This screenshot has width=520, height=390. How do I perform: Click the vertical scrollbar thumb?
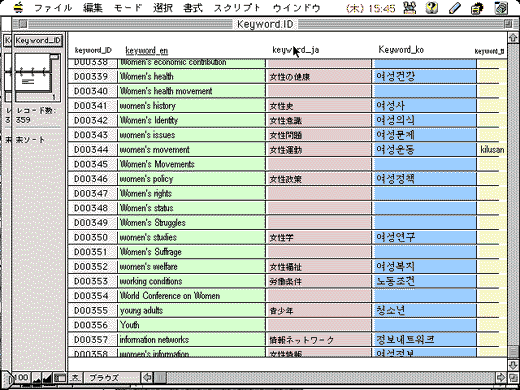tap(513, 352)
